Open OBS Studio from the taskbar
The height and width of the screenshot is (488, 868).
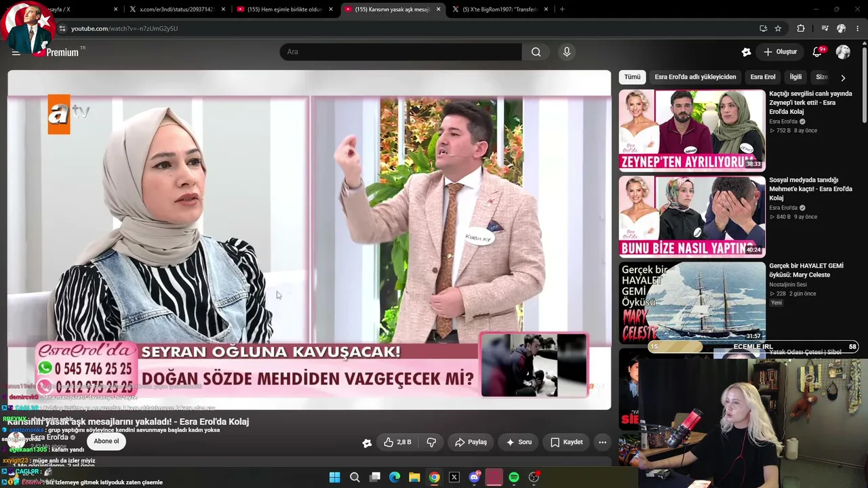click(x=534, y=477)
